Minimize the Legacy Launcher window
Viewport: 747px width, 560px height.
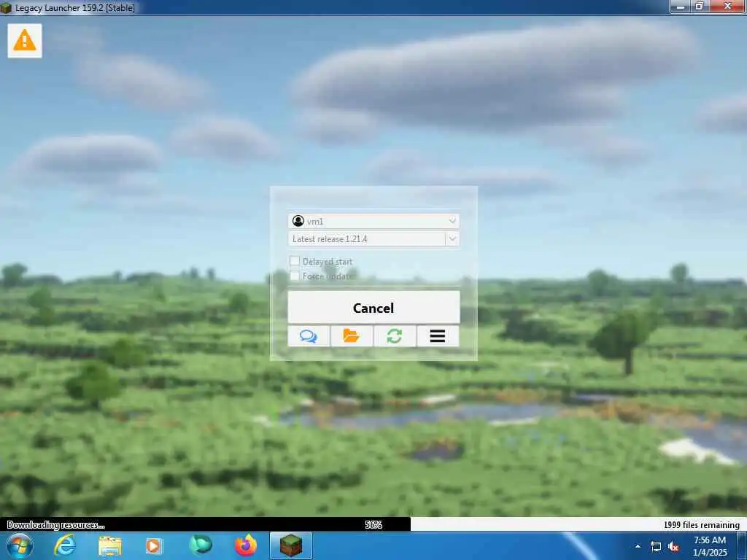pos(681,7)
